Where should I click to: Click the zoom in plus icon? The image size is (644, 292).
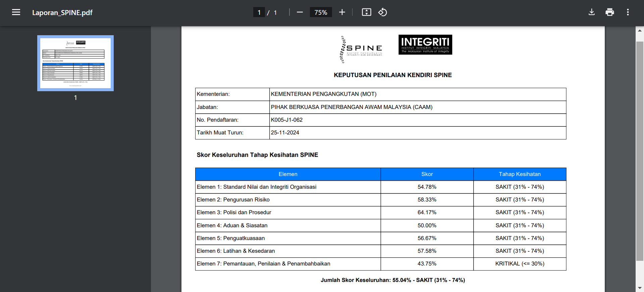(x=342, y=12)
